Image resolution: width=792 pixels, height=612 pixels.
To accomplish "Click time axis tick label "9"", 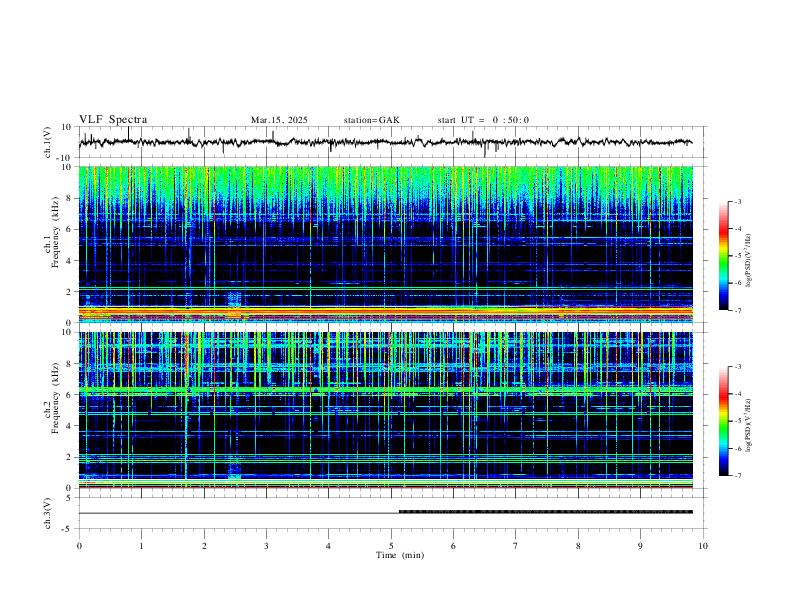I will pyautogui.click(x=640, y=546).
